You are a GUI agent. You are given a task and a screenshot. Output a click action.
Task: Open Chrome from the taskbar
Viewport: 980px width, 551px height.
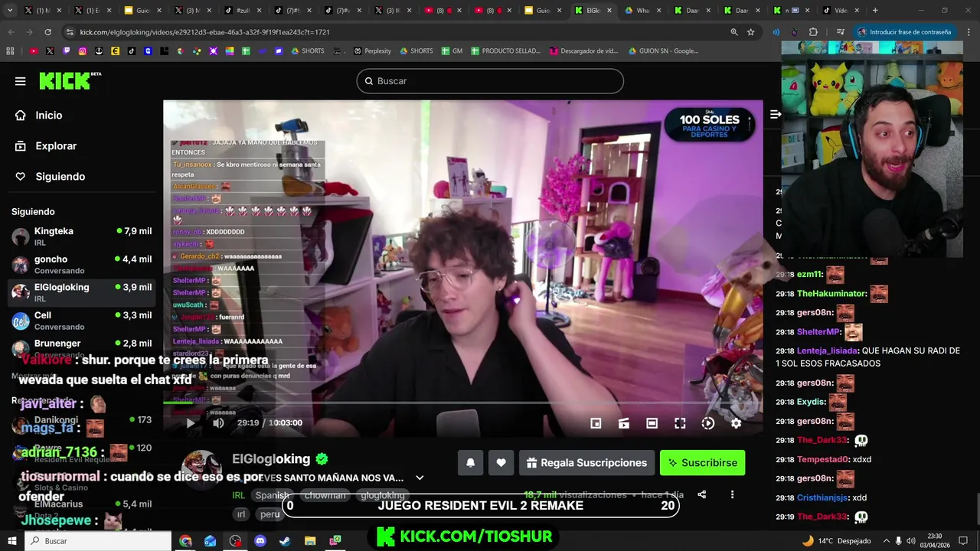tap(185, 541)
